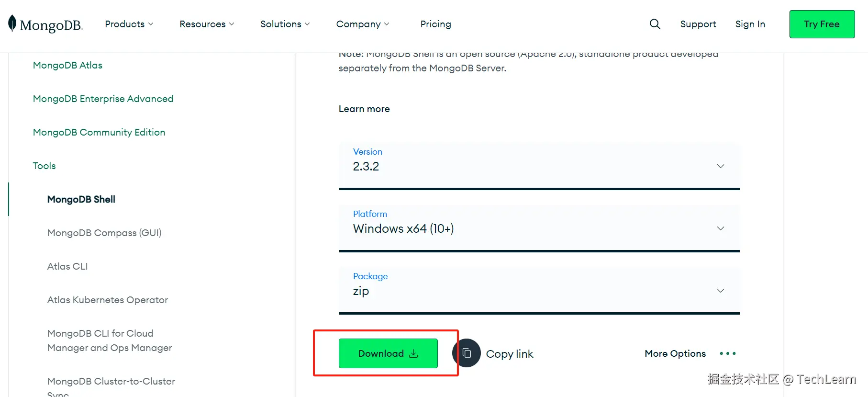Open the Sign In link
Viewport: 868px width, 397px height.
pos(750,24)
